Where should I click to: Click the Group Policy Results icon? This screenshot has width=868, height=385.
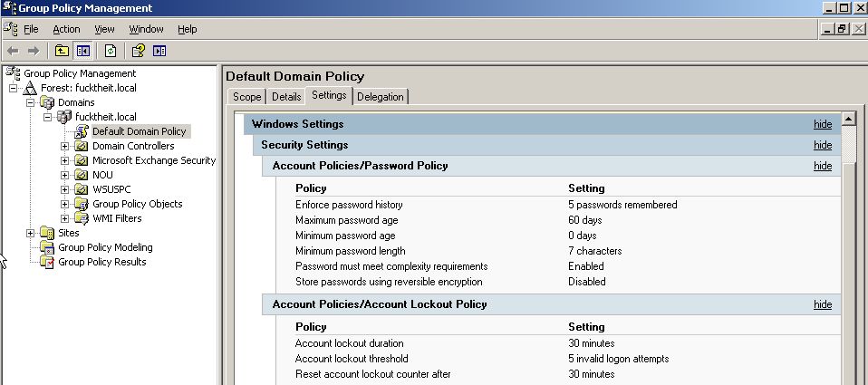coord(47,262)
